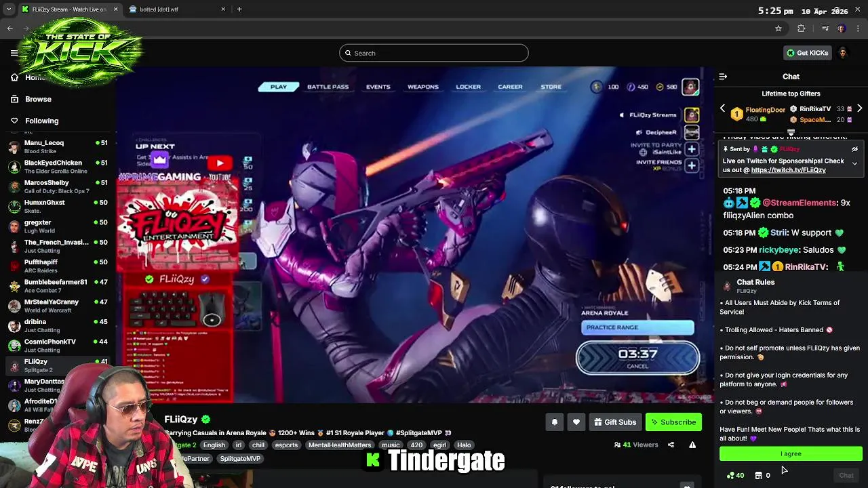The image size is (868, 488).
Task: Click the Manu_Lecoq channel avatar
Action: tap(14, 147)
